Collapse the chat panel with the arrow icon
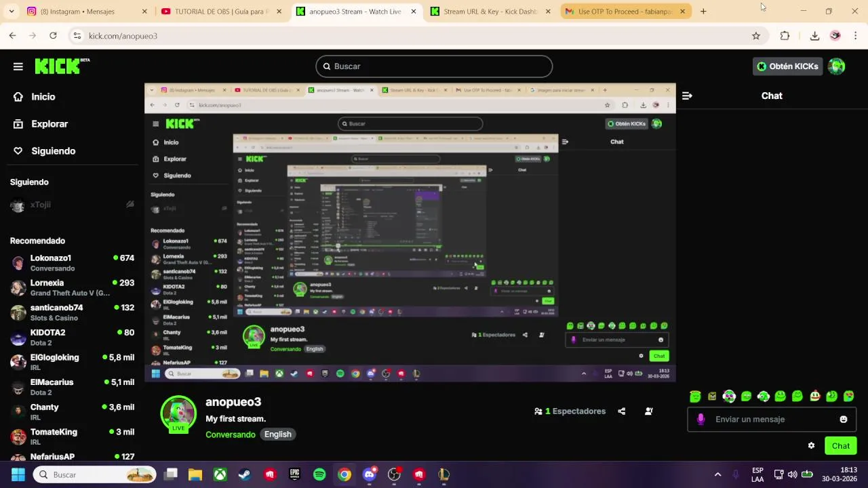 click(x=687, y=96)
